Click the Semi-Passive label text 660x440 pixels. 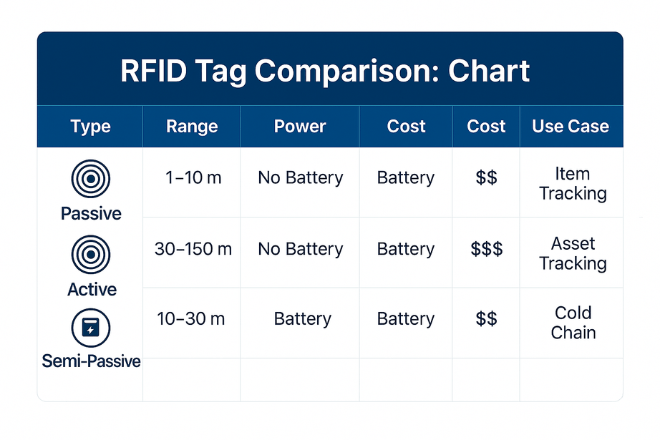point(91,362)
